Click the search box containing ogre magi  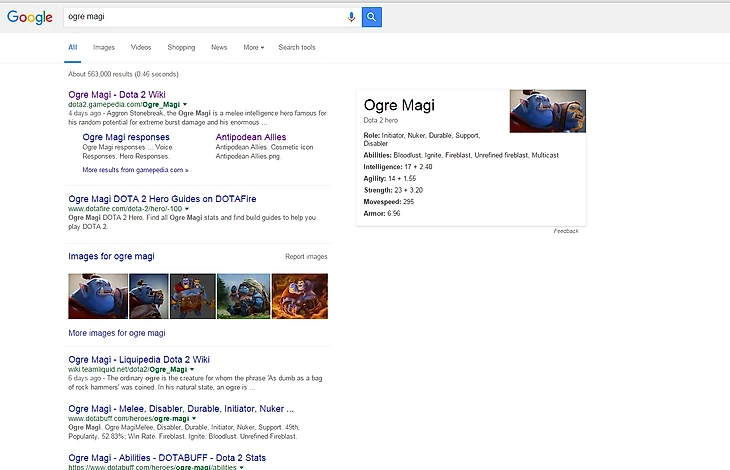200,17
